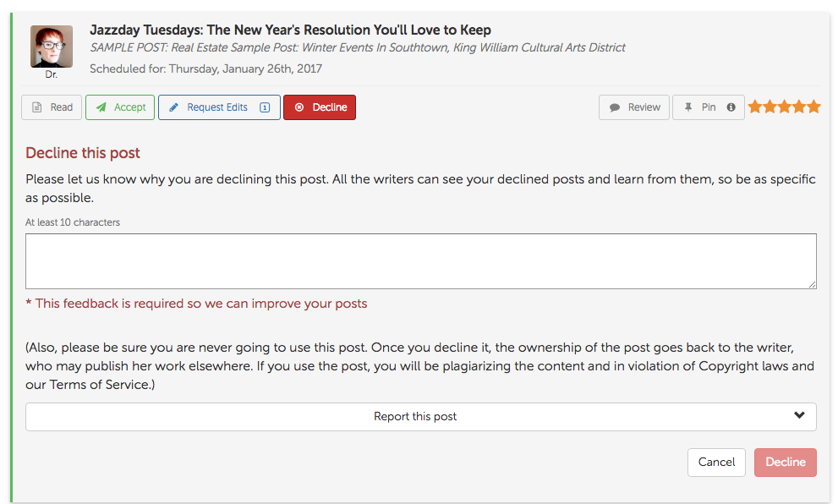Click the pencil icon for Request Edits
The width and height of the screenshot is (838, 504).
pos(173,107)
